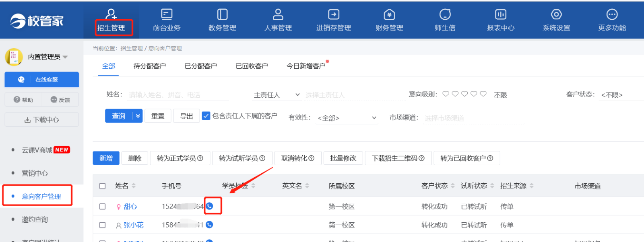Switch to 今日新增客户 tab
This screenshot has width=644, height=242.
coord(306,66)
